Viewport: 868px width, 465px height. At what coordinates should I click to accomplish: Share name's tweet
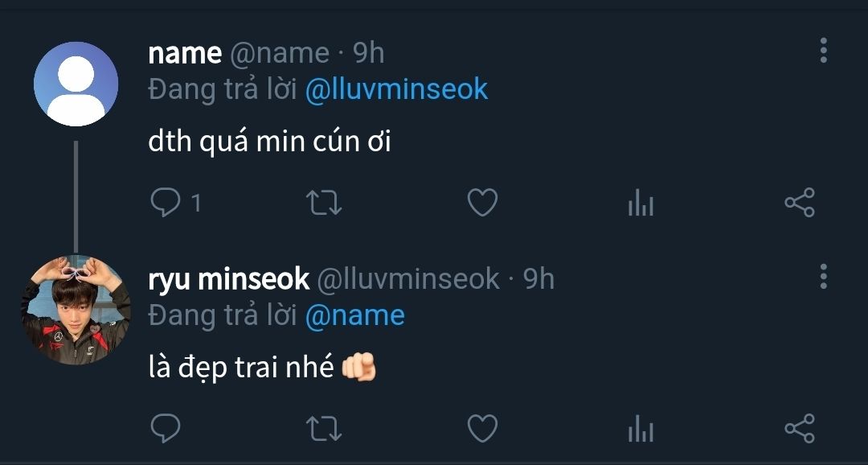tap(799, 203)
